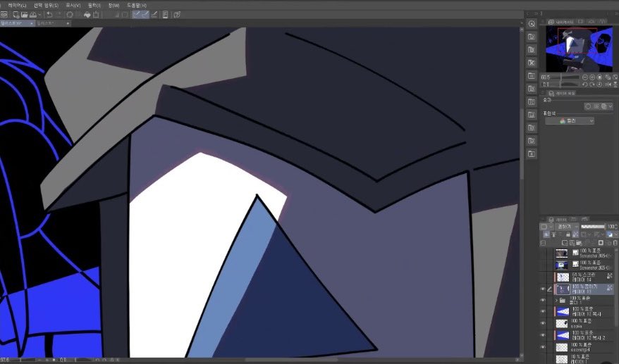Screen dimensions: 619x364
Task: Open the 레이어(L) menu
Action: [17, 6]
